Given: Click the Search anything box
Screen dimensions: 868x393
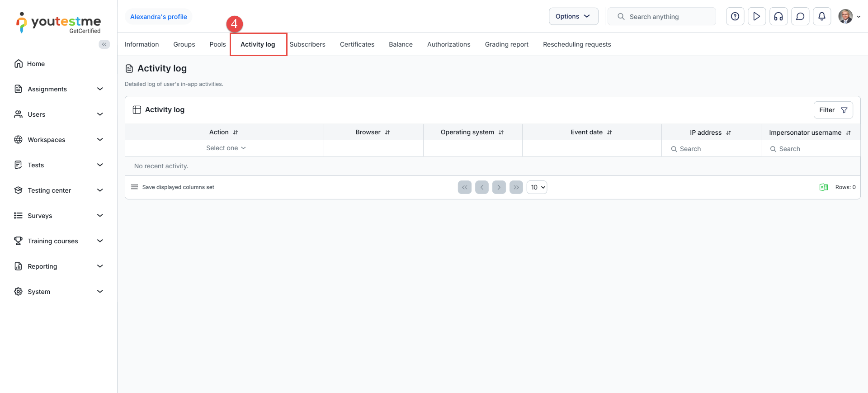Looking at the screenshot, I should [x=662, y=17].
